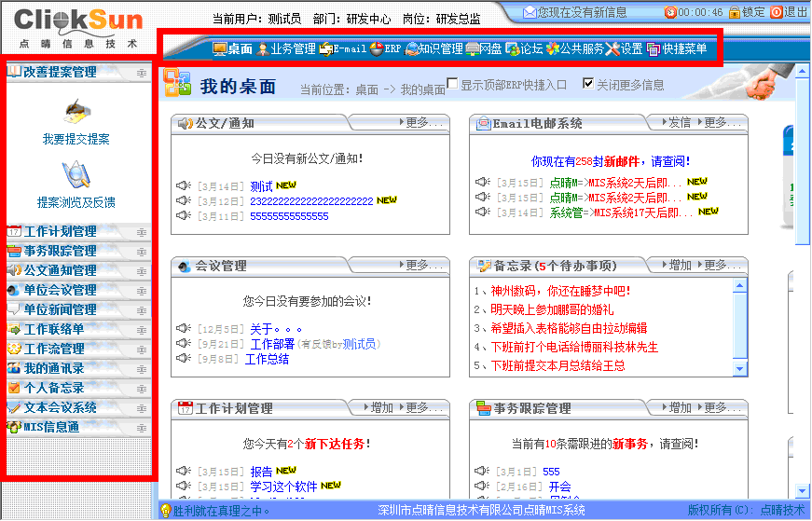812x521 pixels.
Task: Click the envelope new-message icon
Action: pyautogui.click(x=530, y=12)
